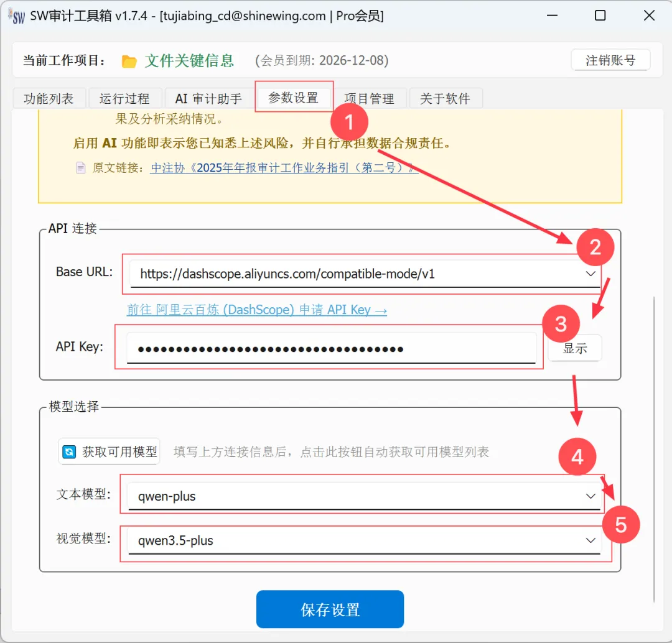Click the vertical scrollbar on the right
Image resolution: width=672 pixels, height=643 pixels.
(654, 449)
